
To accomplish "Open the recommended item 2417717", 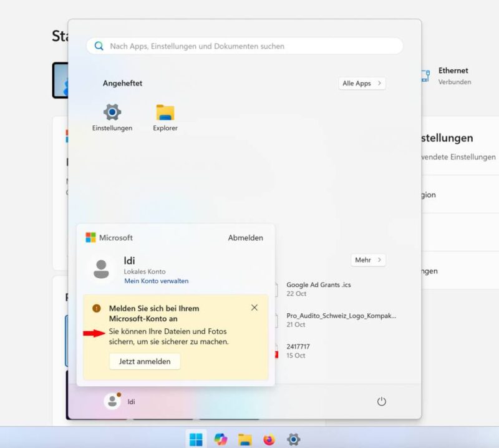I will pyautogui.click(x=298, y=350).
